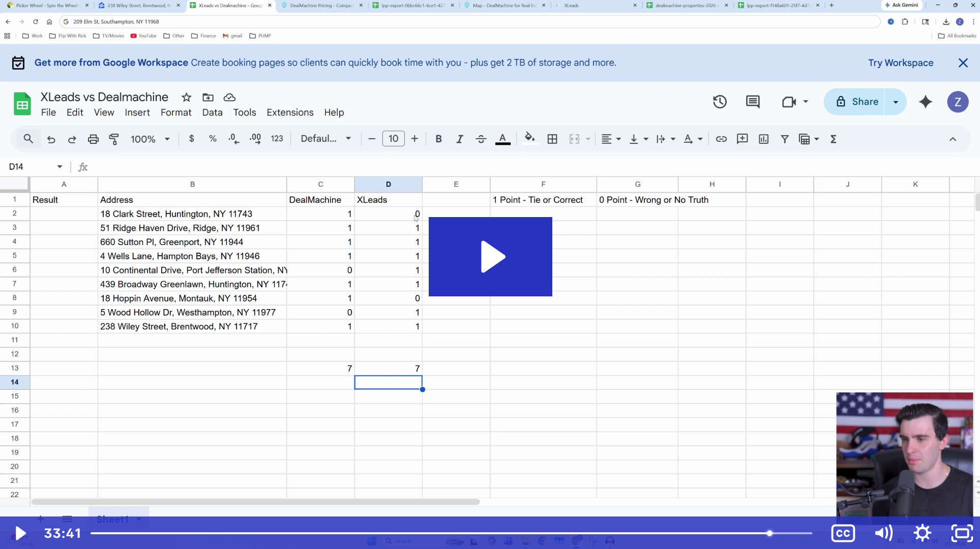Toggle italic formatting
This screenshot has width=980, height=549.
pyautogui.click(x=459, y=139)
